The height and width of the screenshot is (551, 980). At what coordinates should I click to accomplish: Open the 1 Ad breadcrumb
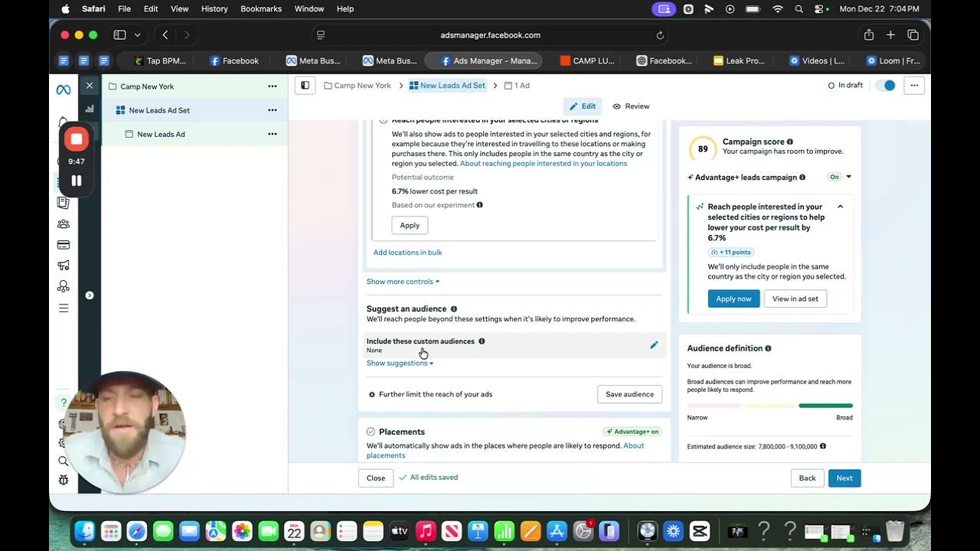pos(517,86)
